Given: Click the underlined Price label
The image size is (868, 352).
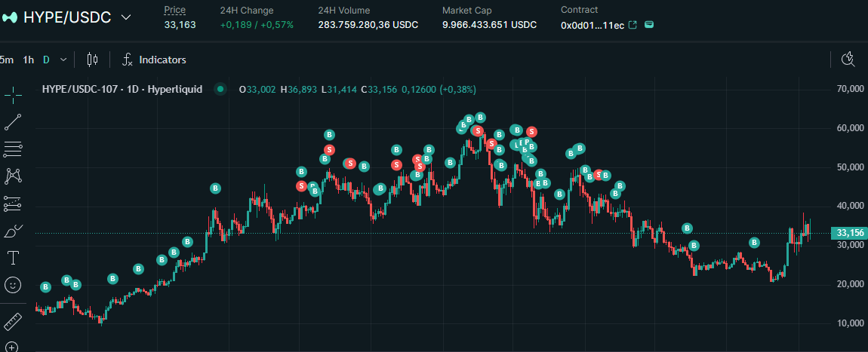Looking at the screenshot, I should tap(175, 10).
